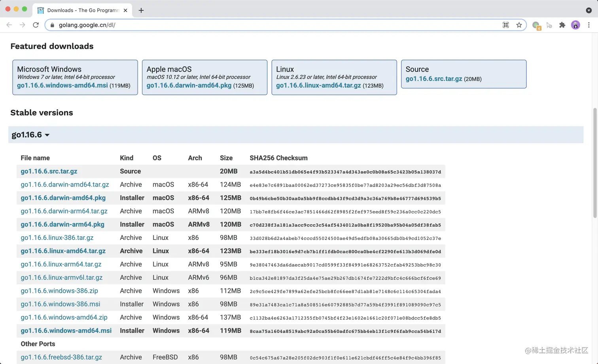Download featured go1.16.6.darwin-amd64.pkg
The height and width of the screenshot is (364, 598).
pyautogui.click(x=189, y=85)
